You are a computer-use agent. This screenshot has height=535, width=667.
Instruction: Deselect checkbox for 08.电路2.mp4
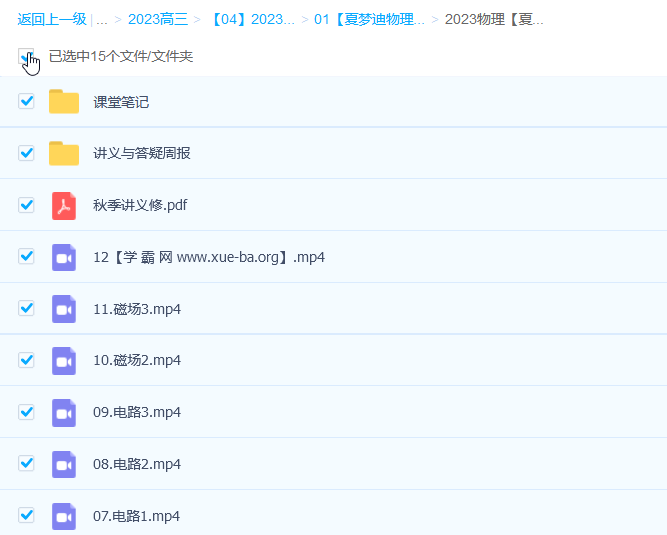27,463
